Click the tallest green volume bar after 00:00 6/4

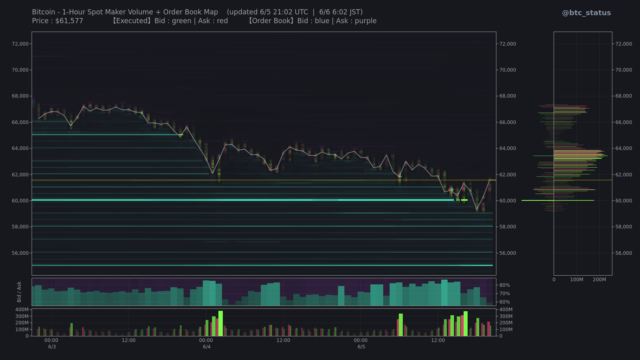coord(221,324)
